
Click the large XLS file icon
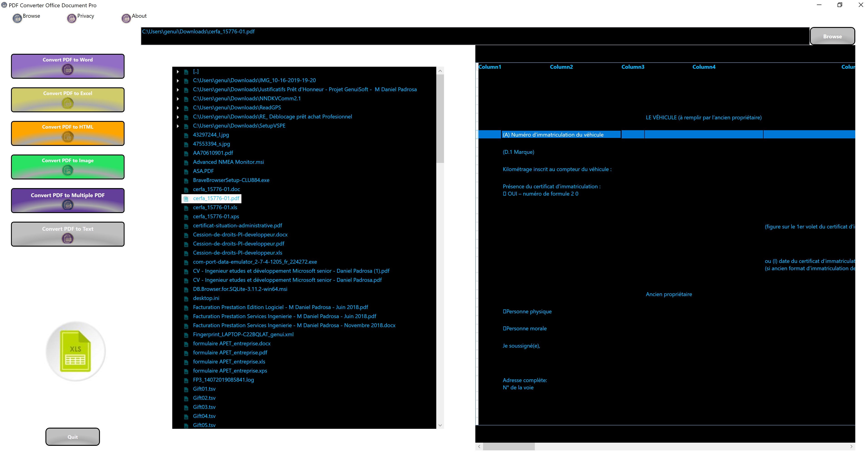pos(75,351)
